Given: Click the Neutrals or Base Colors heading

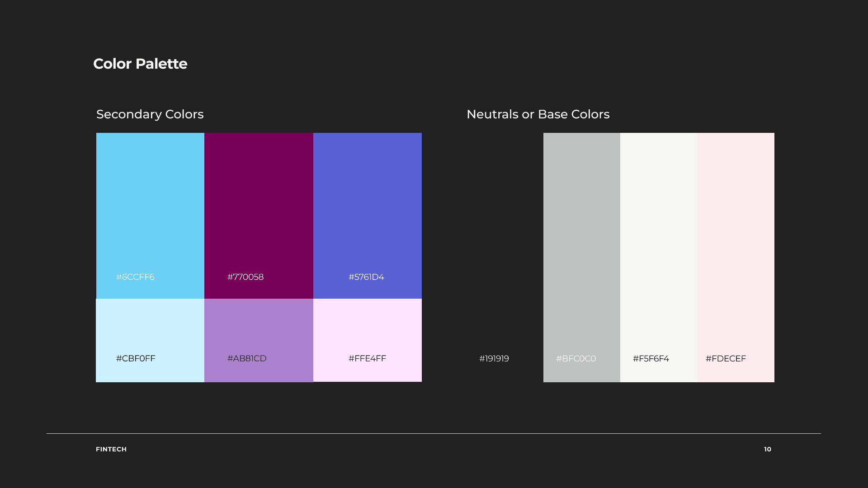Looking at the screenshot, I should 538,114.
